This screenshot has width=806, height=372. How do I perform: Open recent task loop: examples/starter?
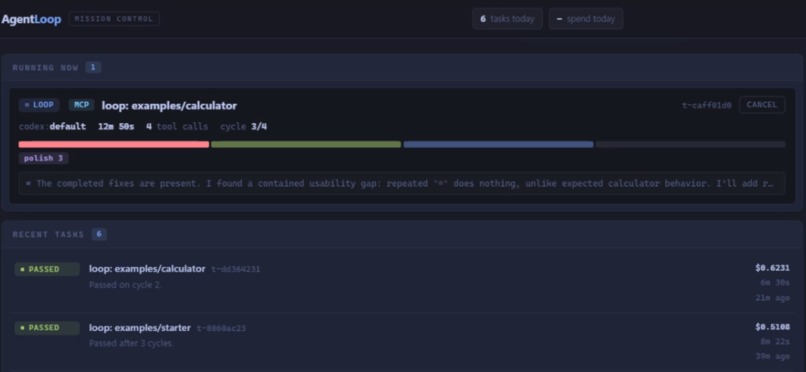140,328
